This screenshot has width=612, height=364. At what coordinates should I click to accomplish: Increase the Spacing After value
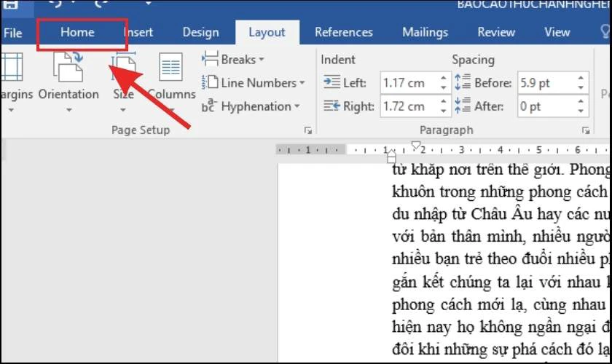point(581,101)
